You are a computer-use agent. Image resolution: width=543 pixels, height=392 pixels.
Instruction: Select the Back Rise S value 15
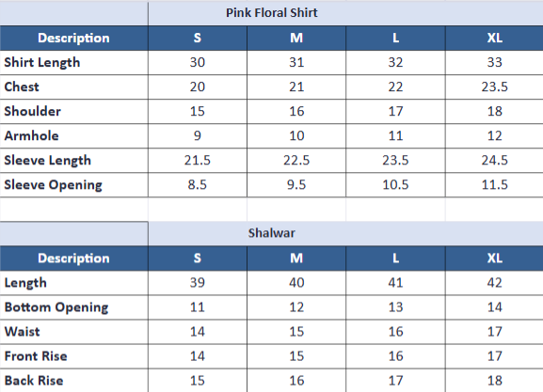pos(198,381)
